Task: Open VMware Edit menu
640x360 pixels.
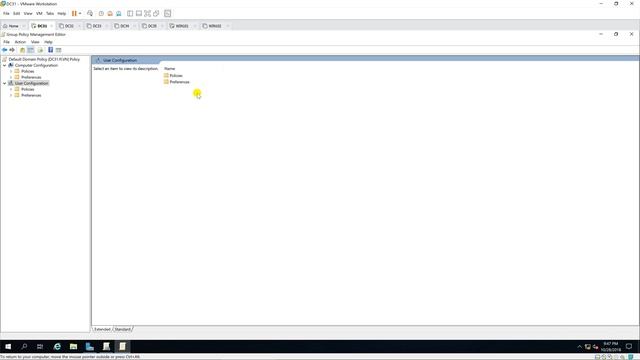Action: [16, 13]
